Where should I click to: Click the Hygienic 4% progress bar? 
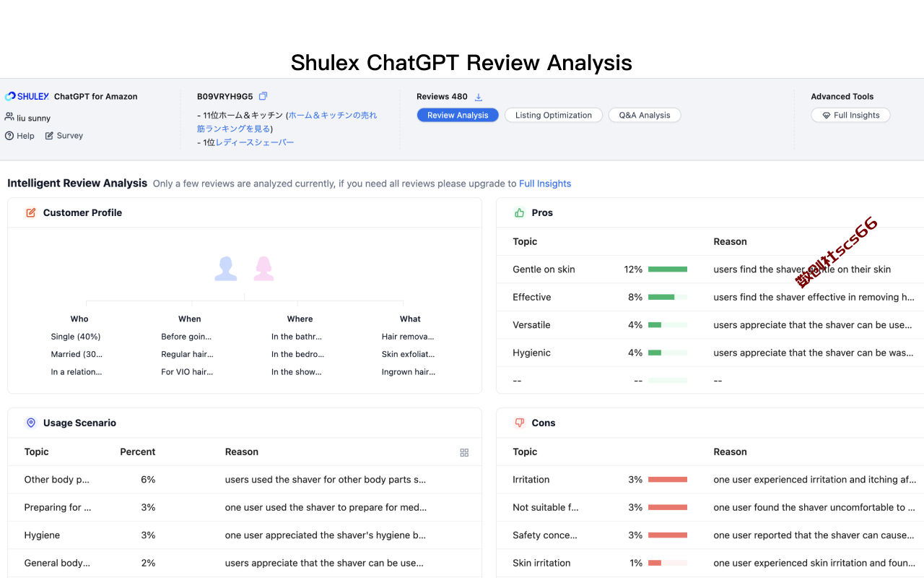point(668,353)
